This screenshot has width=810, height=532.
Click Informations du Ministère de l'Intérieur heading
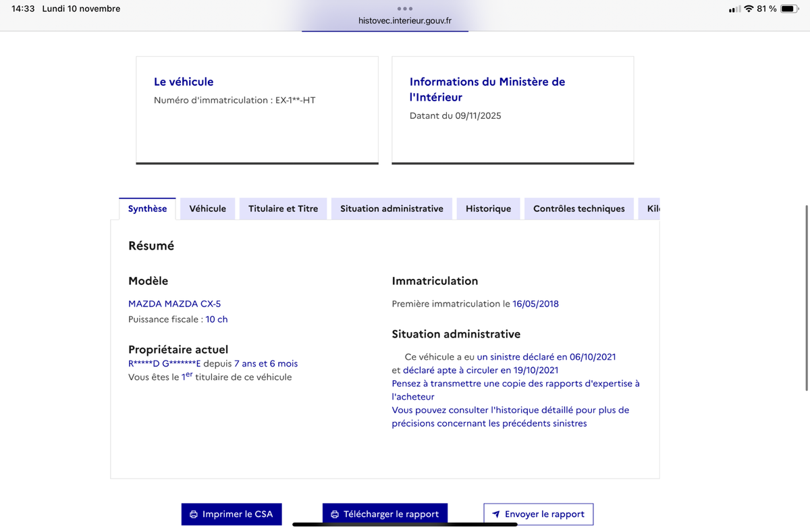(487, 89)
